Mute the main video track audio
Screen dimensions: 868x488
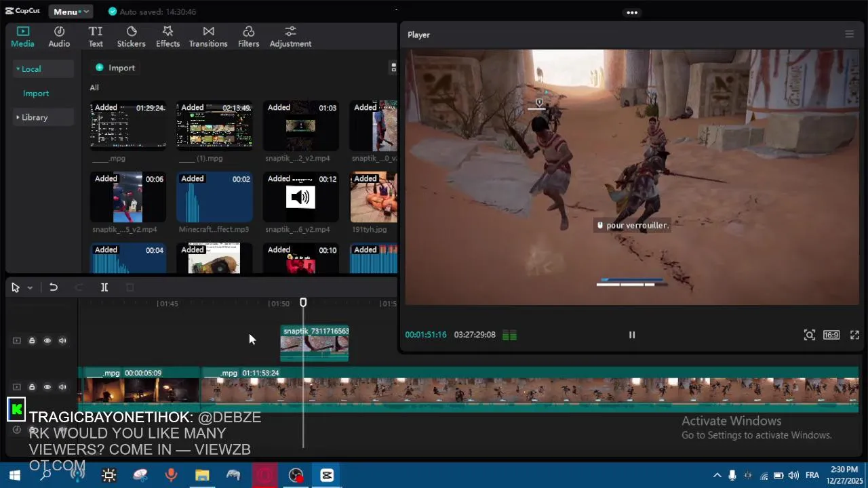62,387
